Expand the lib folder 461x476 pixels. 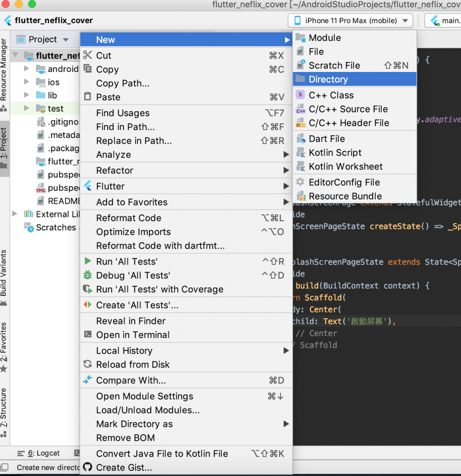coord(27,95)
